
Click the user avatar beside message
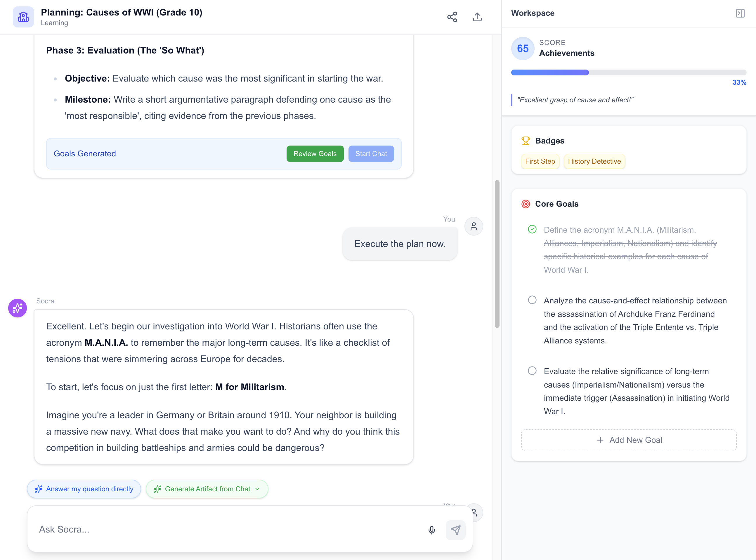pyautogui.click(x=473, y=226)
